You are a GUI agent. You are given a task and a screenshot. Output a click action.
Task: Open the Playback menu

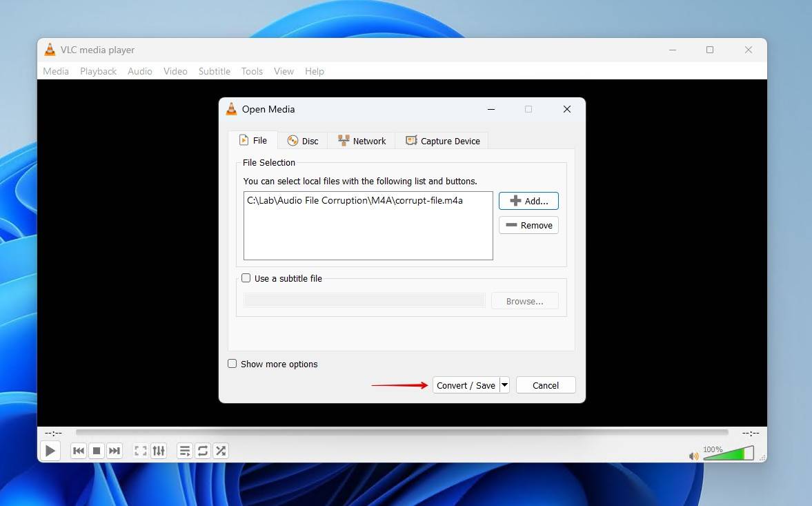98,71
